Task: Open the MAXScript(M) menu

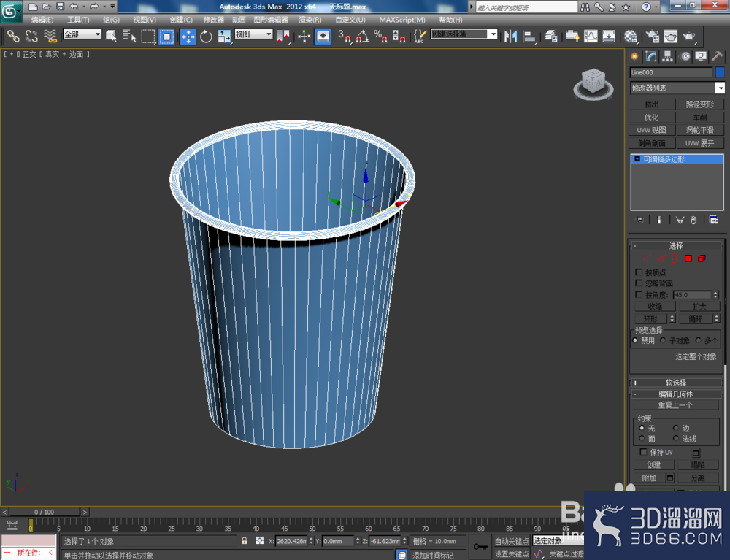Action: tap(401, 20)
